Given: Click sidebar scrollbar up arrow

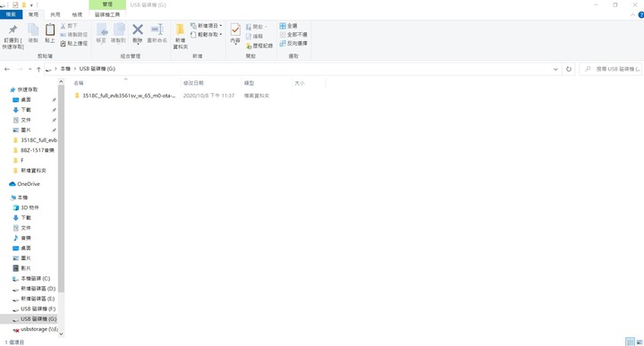Looking at the screenshot, I should pyautogui.click(x=61, y=82).
